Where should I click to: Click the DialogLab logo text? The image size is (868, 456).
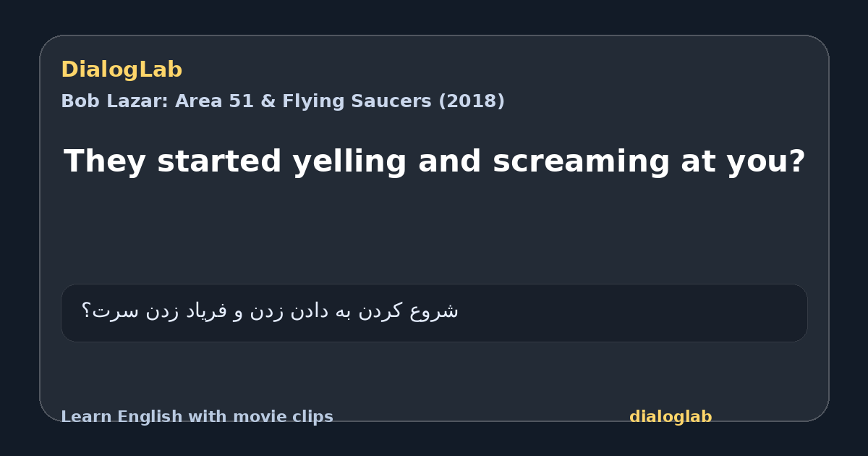122,70
